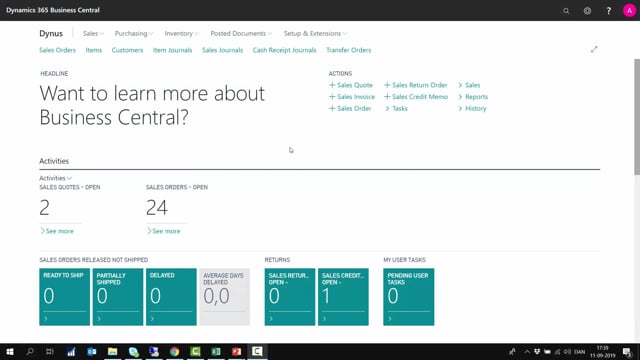
Task: Click the page vertical scrollbar
Action: point(637,117)
